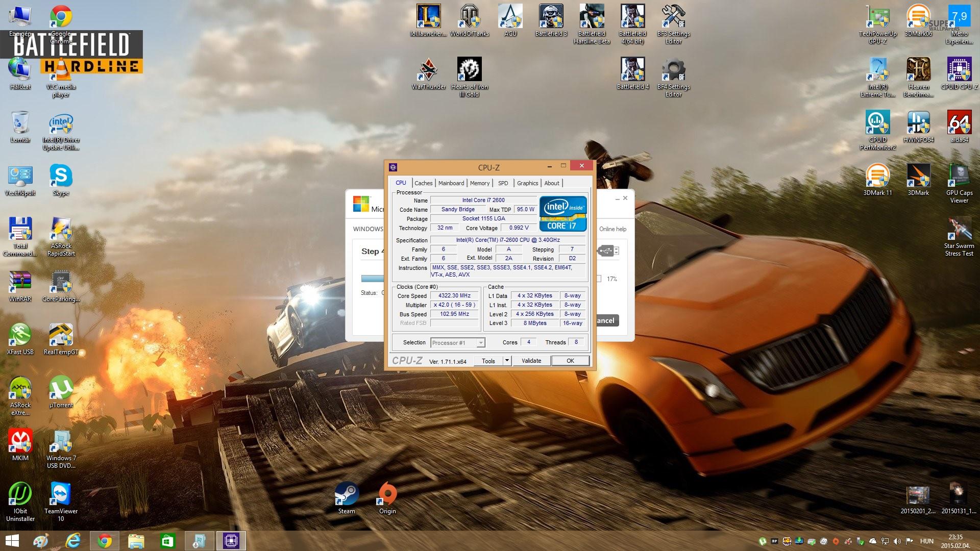
Task: Open File Explorer from the taskbar
Action: pyautogui.click(x=136, y=541)
